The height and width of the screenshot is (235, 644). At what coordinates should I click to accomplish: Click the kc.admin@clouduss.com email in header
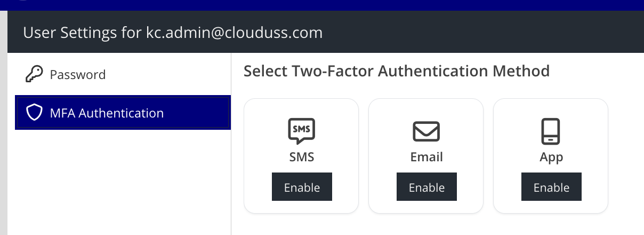pyautogui.click(x=234, y=33)
